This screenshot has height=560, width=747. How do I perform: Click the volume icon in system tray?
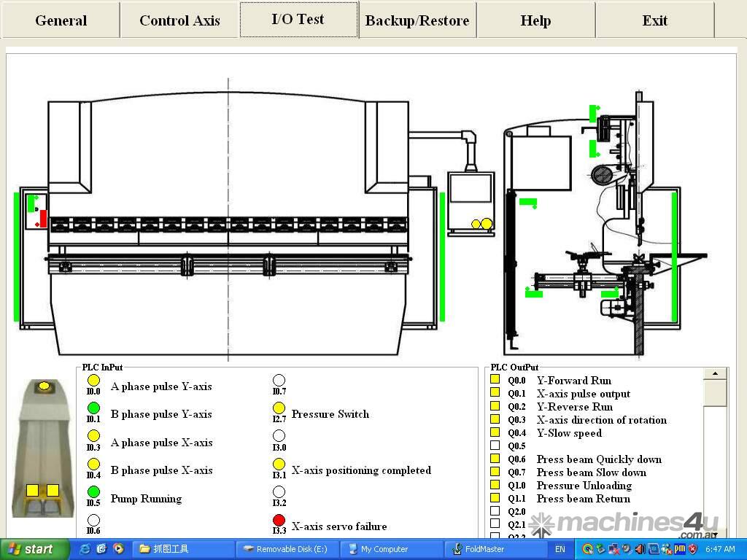point(640,549)
